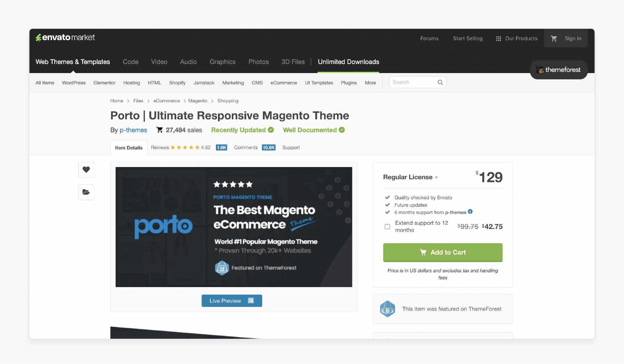Click the Envato Market logo

(x=65, y=38)
